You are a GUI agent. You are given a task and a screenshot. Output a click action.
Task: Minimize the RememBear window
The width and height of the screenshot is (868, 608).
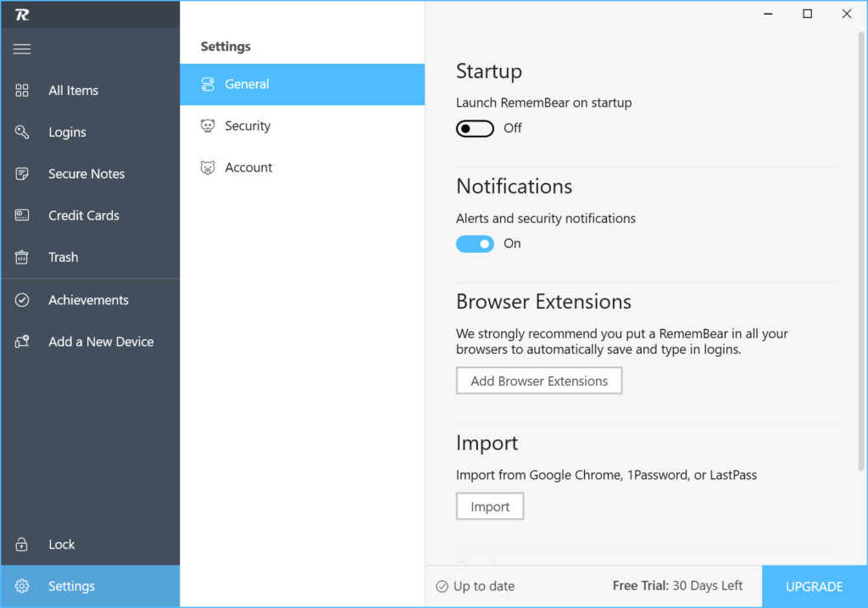point(768,14)
